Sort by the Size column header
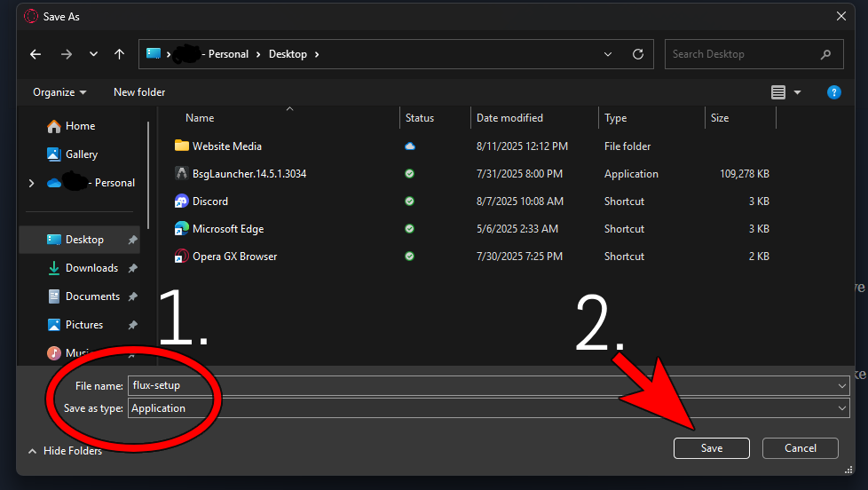The height and width of the screenshot is (490, 868). click(x=720, y=118)
